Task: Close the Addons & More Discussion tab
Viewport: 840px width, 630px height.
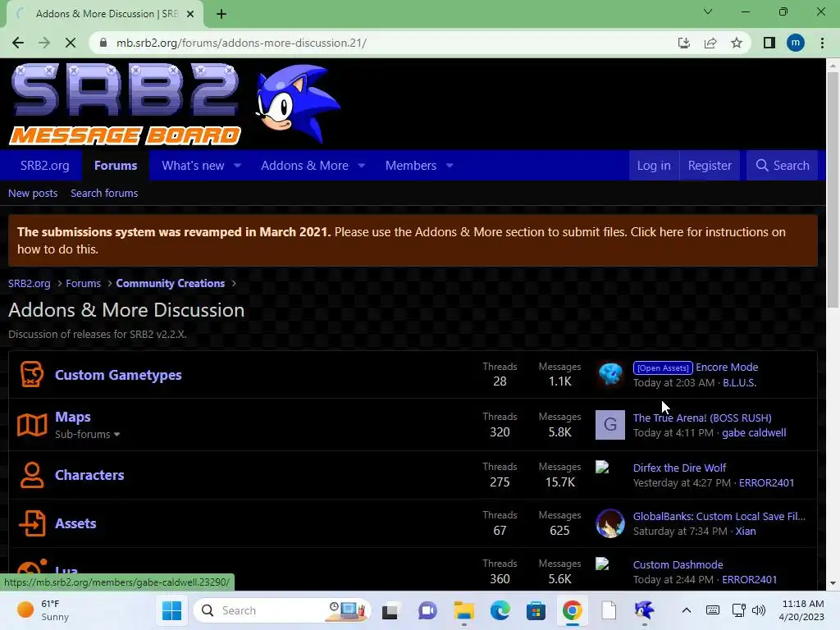Action: [190, 14]
